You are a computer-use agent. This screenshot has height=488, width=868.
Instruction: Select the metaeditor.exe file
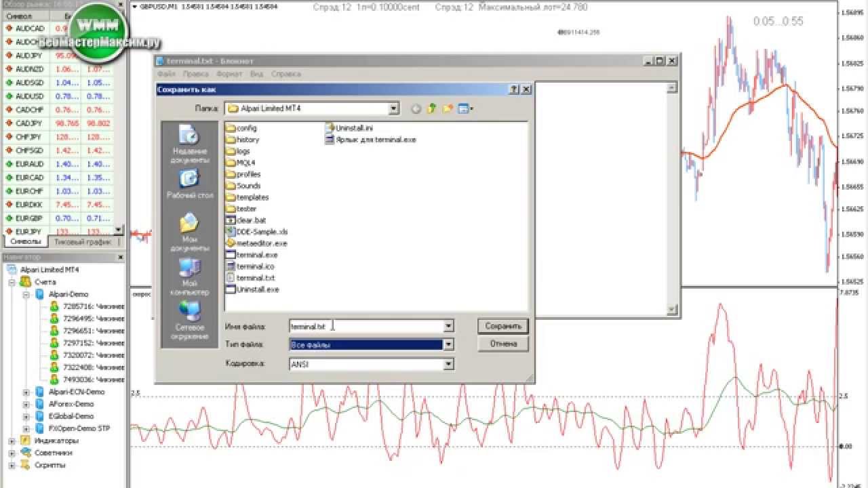[256, 243]
